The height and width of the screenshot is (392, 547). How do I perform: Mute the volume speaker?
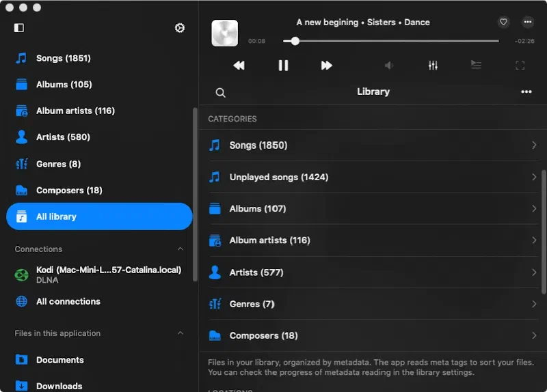pos(388,66)
